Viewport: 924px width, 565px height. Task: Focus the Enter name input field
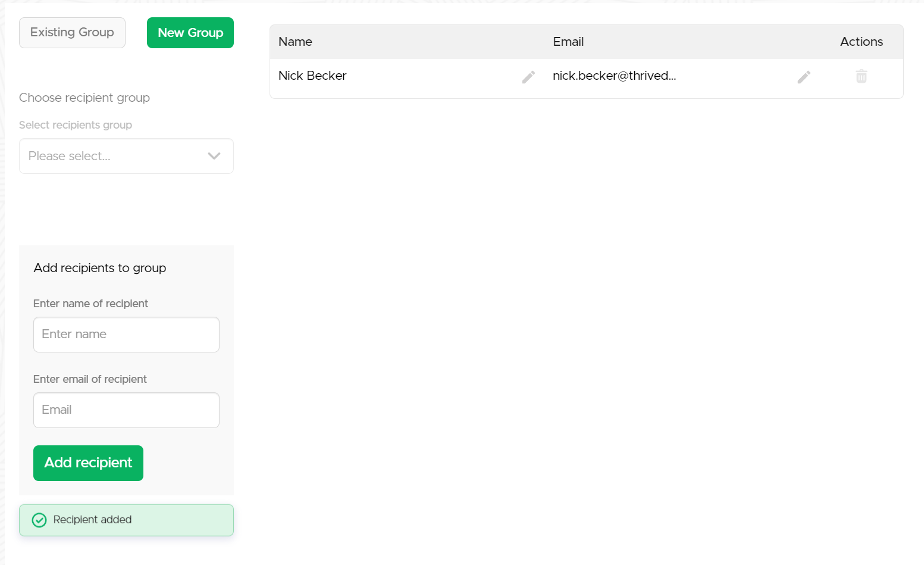point(126,335)
